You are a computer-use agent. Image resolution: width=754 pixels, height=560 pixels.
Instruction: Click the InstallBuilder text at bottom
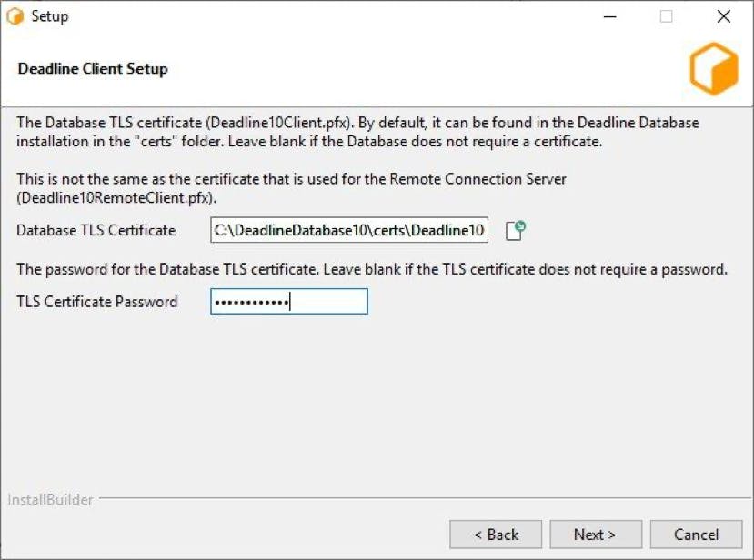[x=50, y=500]
